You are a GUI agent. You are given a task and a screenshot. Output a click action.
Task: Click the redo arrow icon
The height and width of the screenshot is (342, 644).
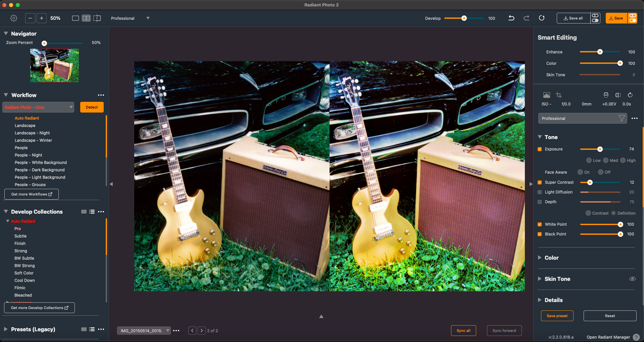pyautogui.click(x=526, y=18)
